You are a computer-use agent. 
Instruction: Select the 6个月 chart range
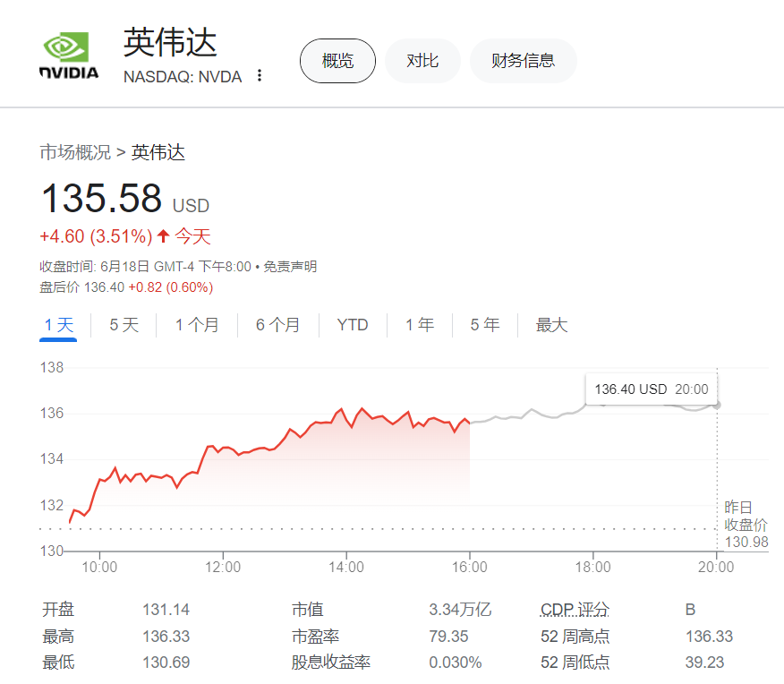pyautogui.click(x=277, y=325)
